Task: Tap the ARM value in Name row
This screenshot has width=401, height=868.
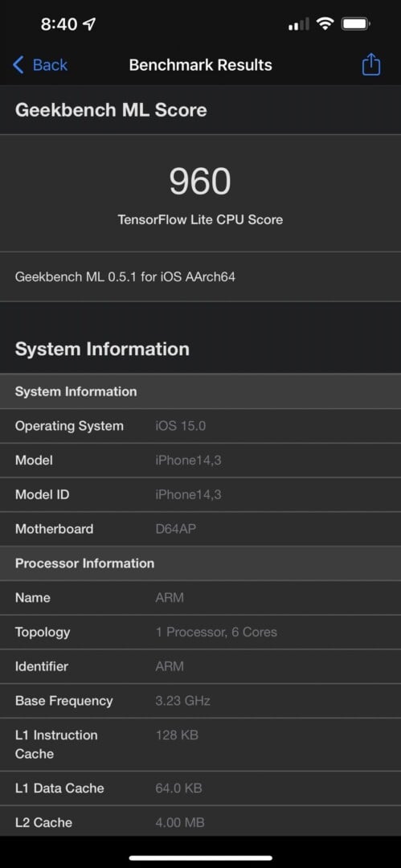Action: coord(170,597)
